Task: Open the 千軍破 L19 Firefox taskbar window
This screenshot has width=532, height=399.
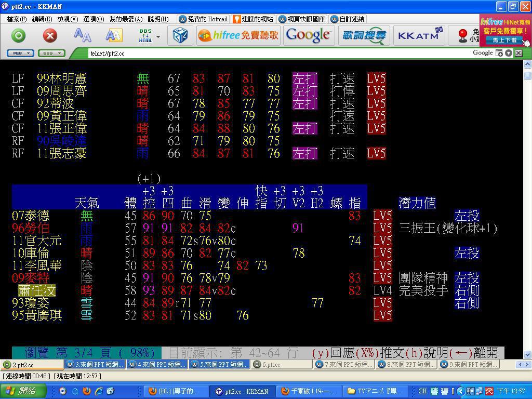Action: (x=308, y=391)
